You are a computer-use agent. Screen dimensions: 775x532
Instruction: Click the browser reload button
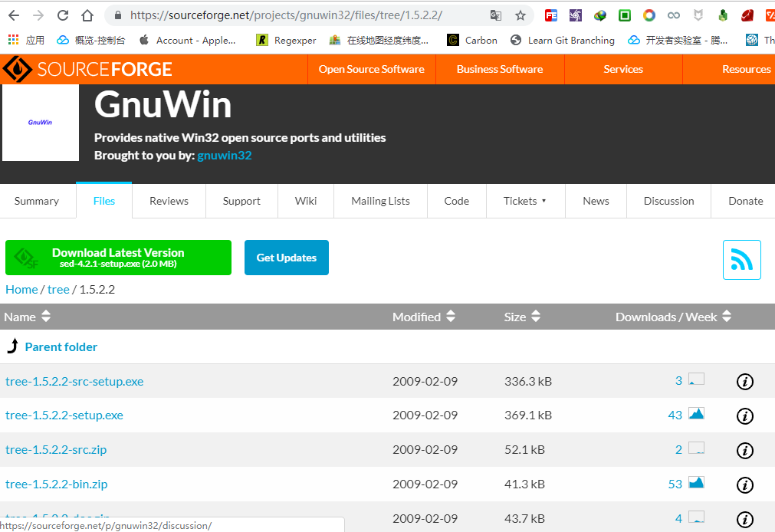[63, 15]
